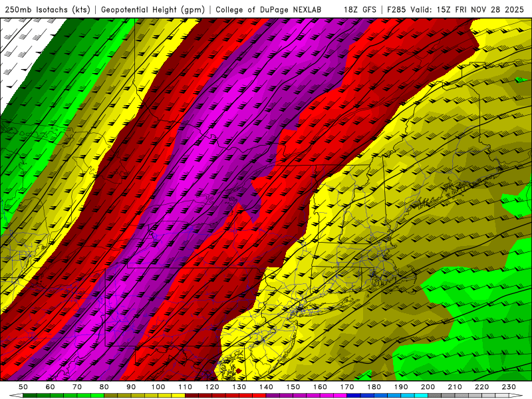Click the 180 label on the legend
This screenshot has height=399, width=532.
click(374, 387)
